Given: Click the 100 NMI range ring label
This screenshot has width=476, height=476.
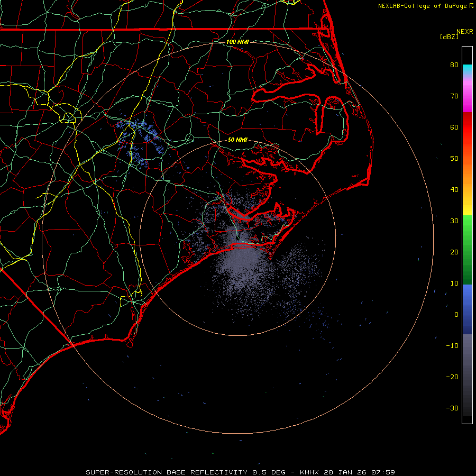Looking at the screenshot, I should point(237,42).
